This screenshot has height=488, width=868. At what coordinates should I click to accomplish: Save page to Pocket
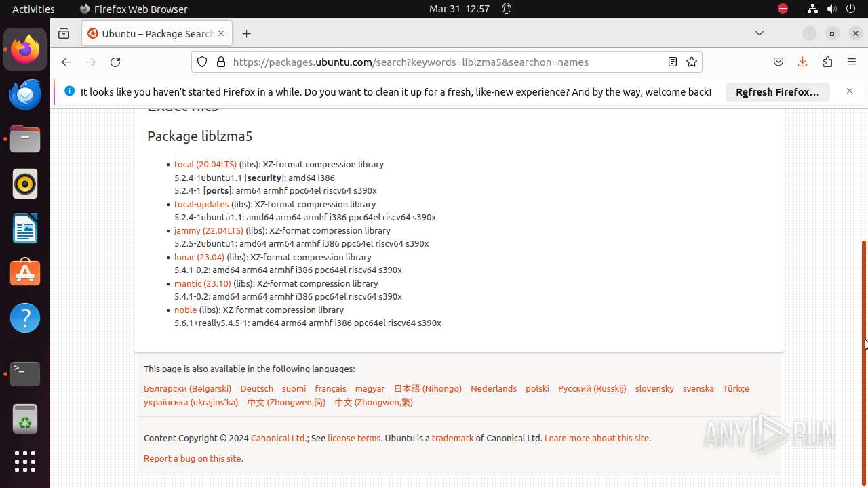point(778,62)
